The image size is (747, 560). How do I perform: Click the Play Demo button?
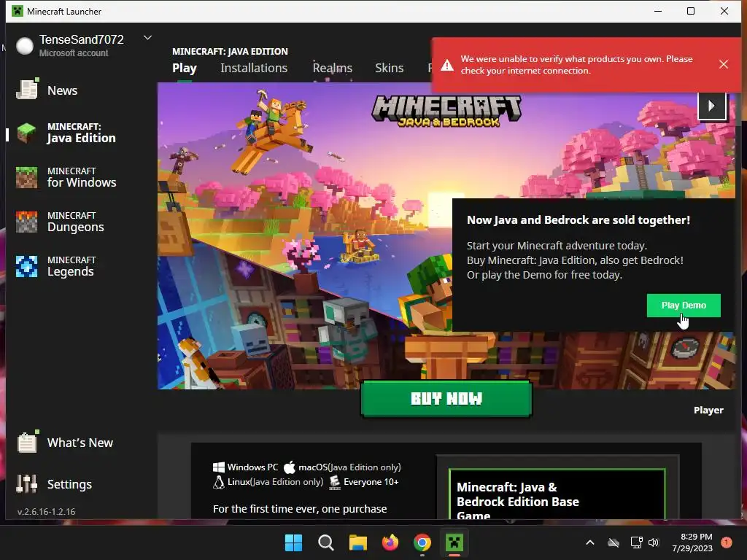click(684, 306)
